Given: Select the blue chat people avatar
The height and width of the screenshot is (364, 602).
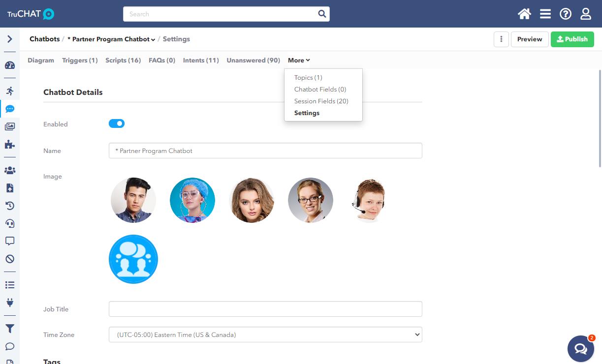Looking at the screenshot, I should 133,259.
